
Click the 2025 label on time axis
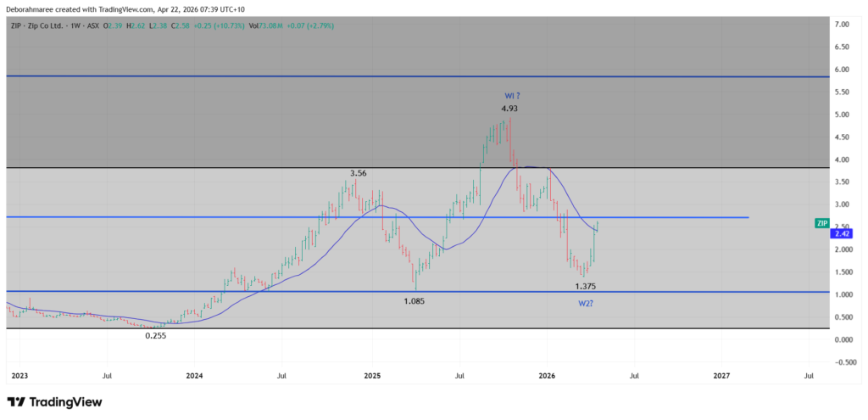(371, 374)
